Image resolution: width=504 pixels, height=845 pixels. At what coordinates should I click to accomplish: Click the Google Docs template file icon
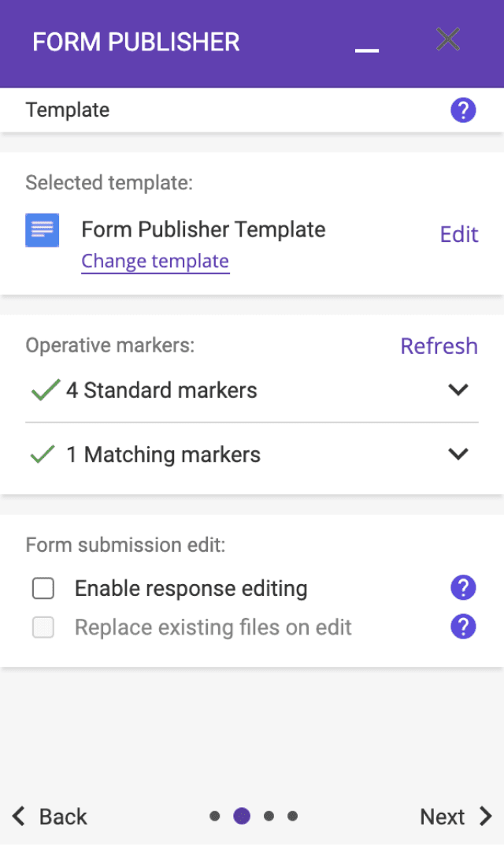click(x=42, y=230)
